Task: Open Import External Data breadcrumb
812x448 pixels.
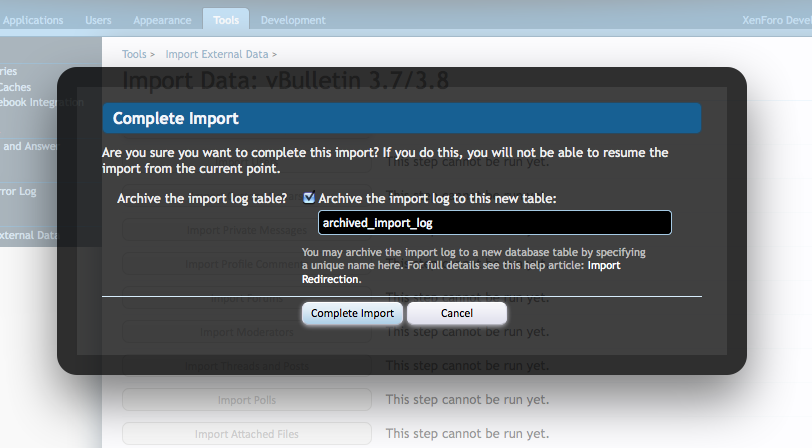Action: coord(217,54)
